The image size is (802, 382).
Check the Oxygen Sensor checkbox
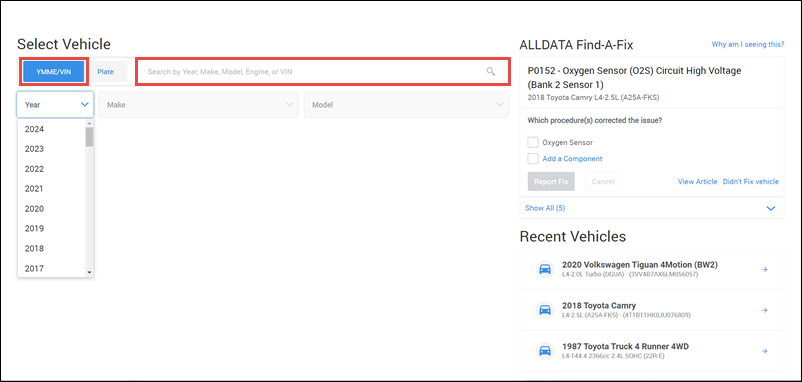pos(533,143)
